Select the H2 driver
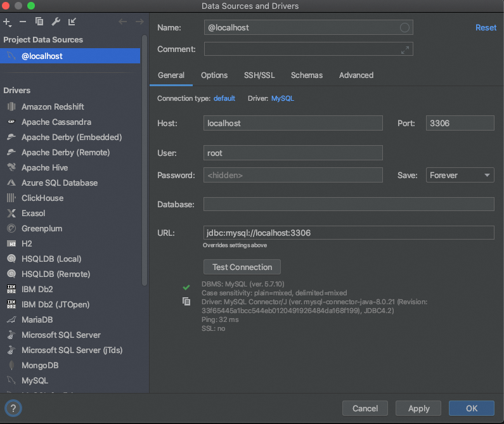 coord(70,243)
